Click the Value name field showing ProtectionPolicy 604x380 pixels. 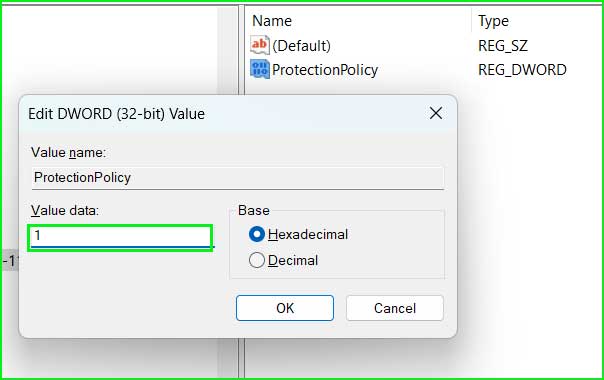tap(238, 178)
